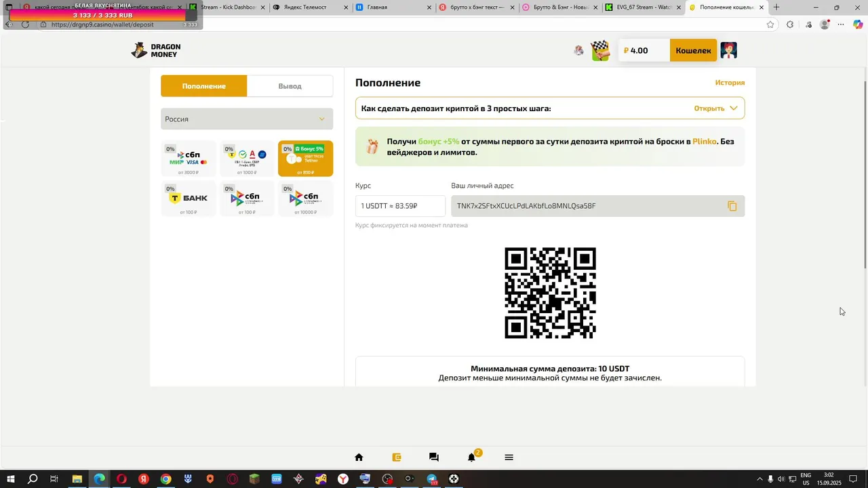Select the T-Банк payment method

pyautogui.click(x=189, y=199)
